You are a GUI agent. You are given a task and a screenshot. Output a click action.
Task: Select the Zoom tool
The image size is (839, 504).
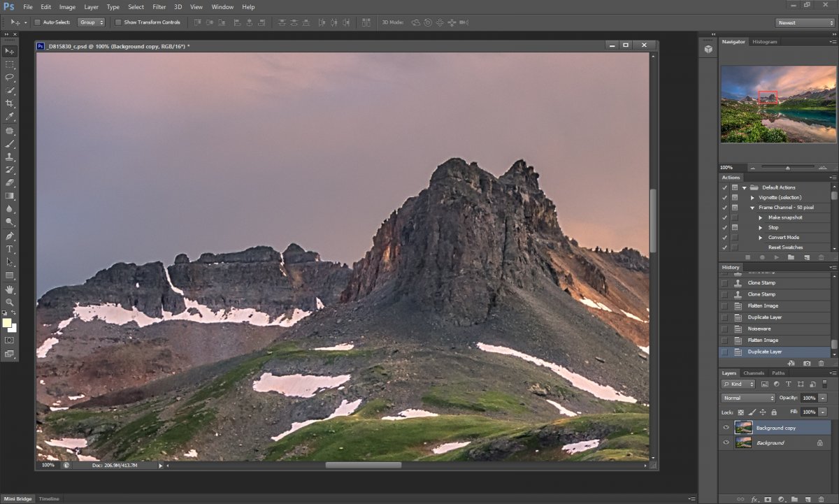10,302
